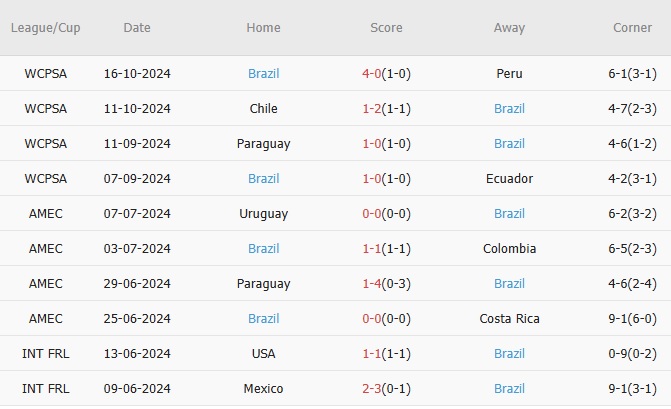Click the League/Cup column header
The image size is (671, 409).
[x=46, y=28]
